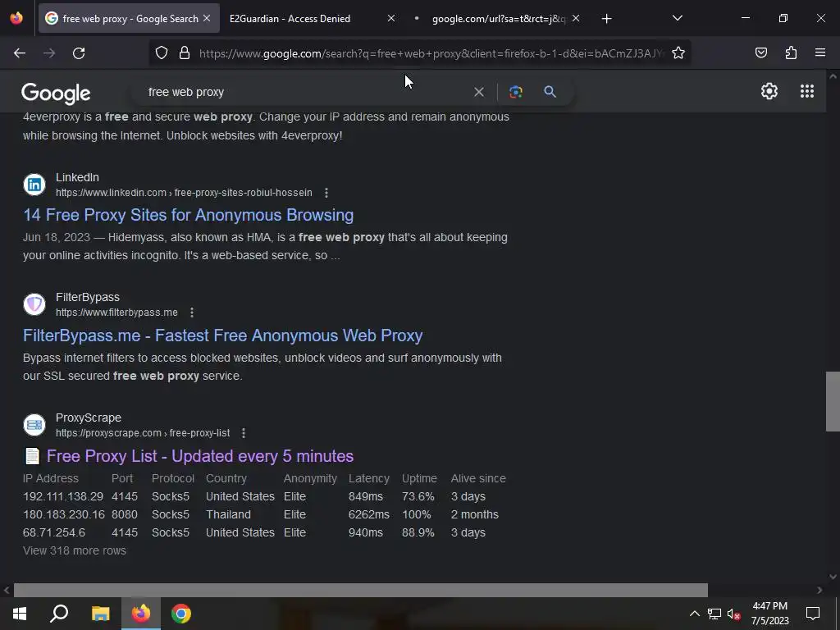840x630 pixels.
Task: Click the IP address 192.111.138.29
Action: (x=63, y=496)
